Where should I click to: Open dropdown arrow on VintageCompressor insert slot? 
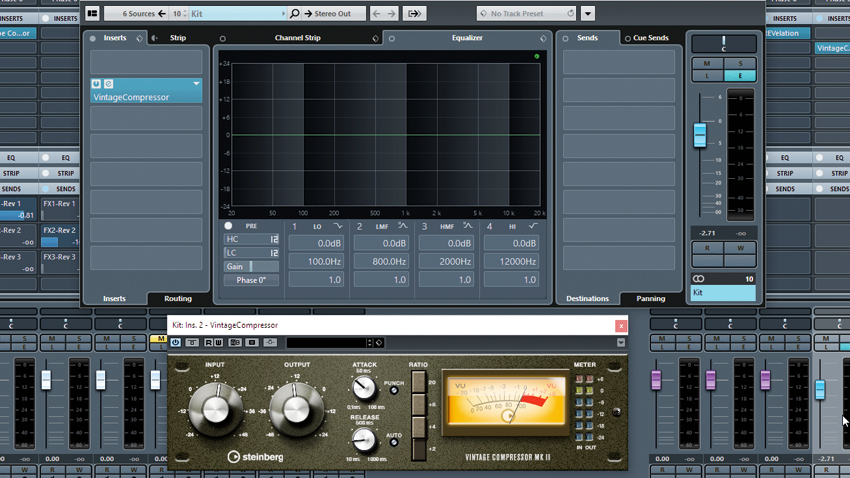pyautogui.click(x=196, y=84)
